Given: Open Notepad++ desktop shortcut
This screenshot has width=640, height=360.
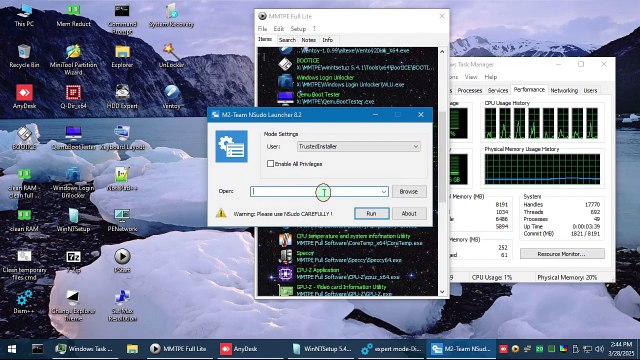Looking at the screenshot, I should coord(122,179).
